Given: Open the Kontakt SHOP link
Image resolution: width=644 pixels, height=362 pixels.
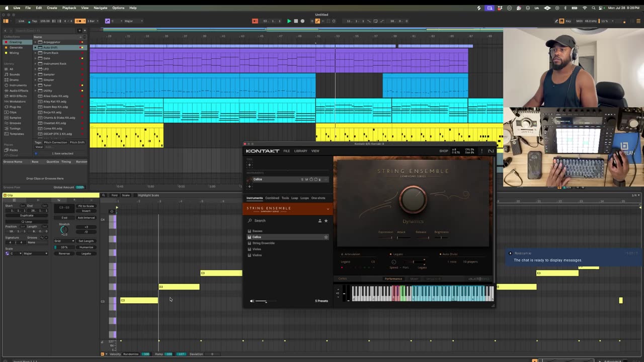Looking at the screenshot, I should pyautogui.click(x=444, y=151).
